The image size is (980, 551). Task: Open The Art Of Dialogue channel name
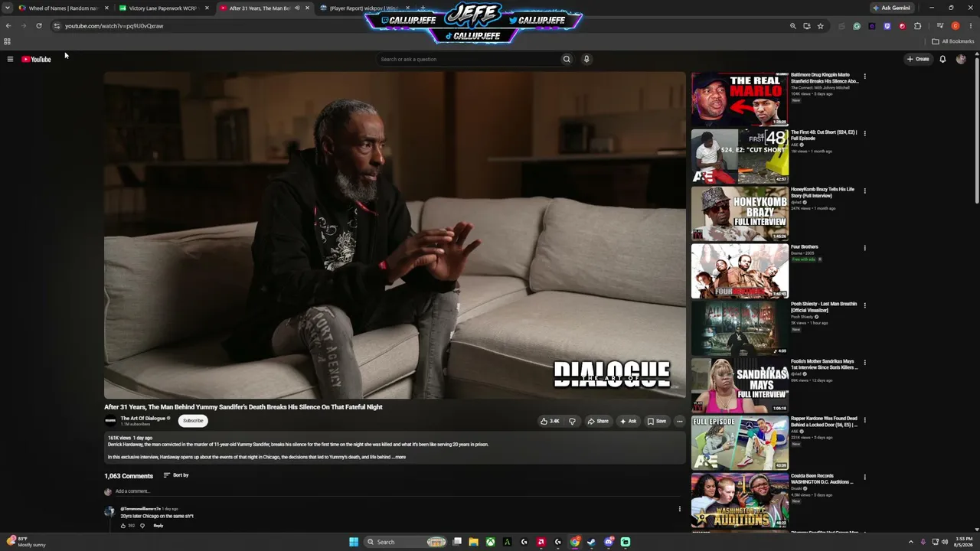143,419
